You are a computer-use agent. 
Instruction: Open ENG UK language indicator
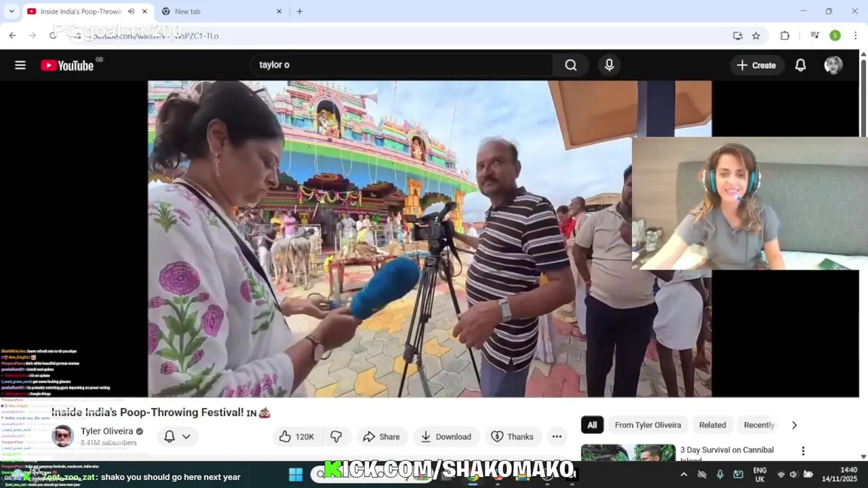(x=759, y=474)
